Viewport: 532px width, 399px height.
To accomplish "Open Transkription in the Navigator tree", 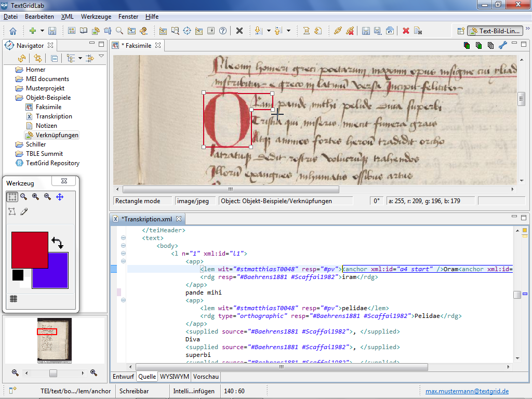I will pyautogui.click(x=54, y=116).
